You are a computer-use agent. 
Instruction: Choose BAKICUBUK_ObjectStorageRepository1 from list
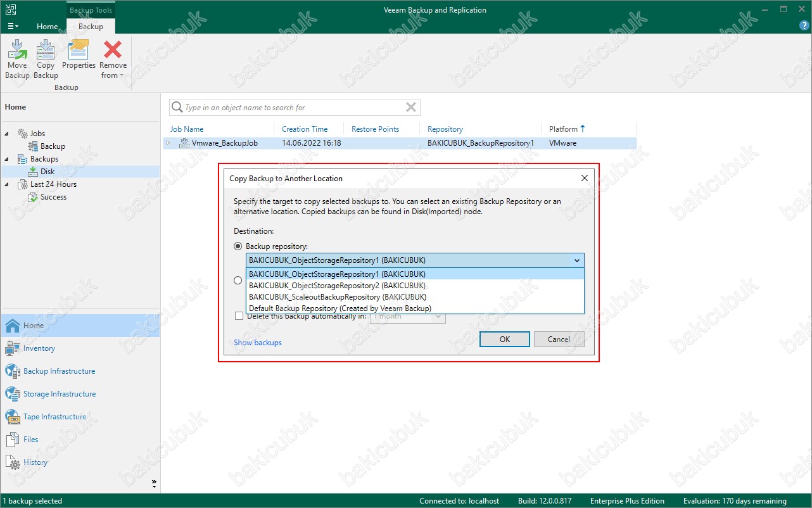[x=415, y=274]
